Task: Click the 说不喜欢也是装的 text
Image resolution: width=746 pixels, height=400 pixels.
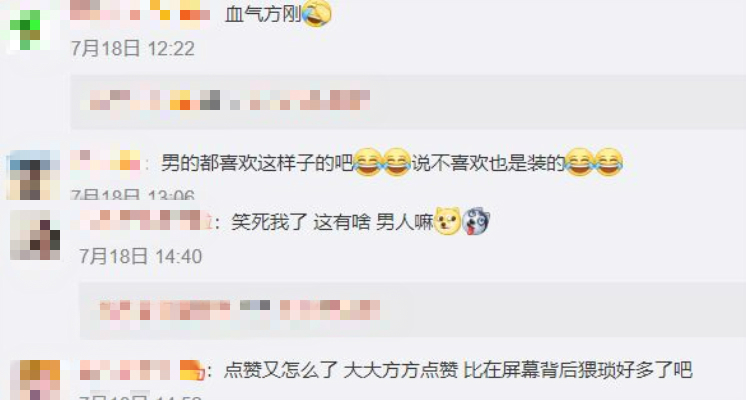Action: click(x=488, y=163)
